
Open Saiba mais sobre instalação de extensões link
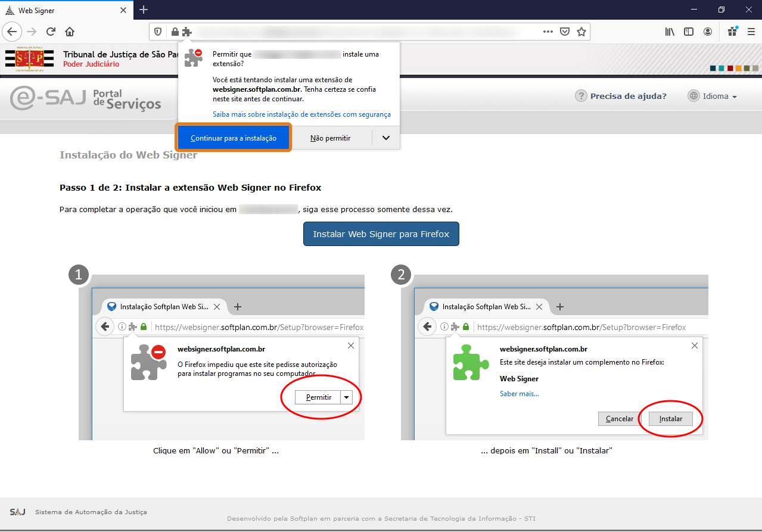tap(301, 114)
